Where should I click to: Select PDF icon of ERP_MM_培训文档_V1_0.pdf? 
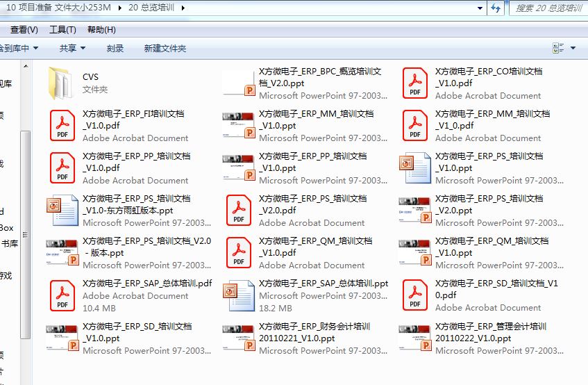[x=414, y=125]
